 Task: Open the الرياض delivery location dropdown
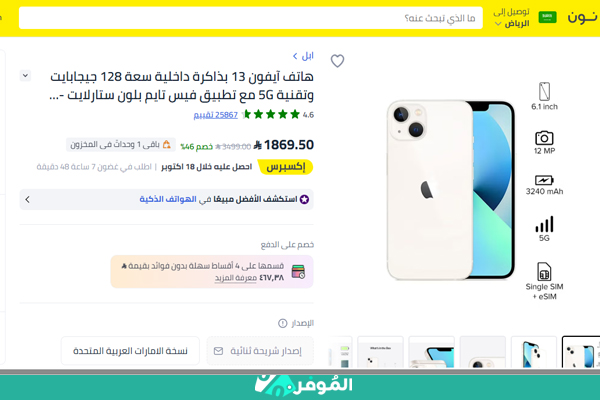(x=512, y=18)
